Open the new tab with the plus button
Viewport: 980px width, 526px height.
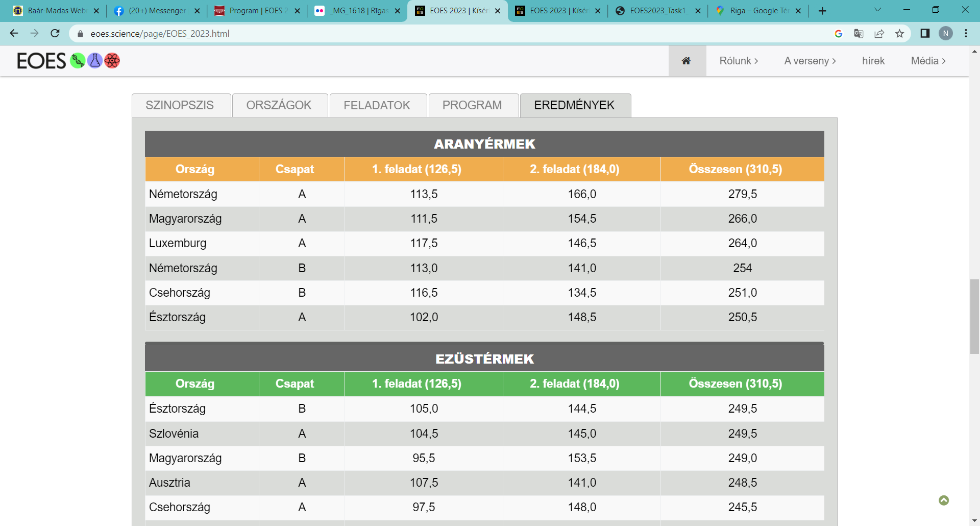click(x=822, y=11)
